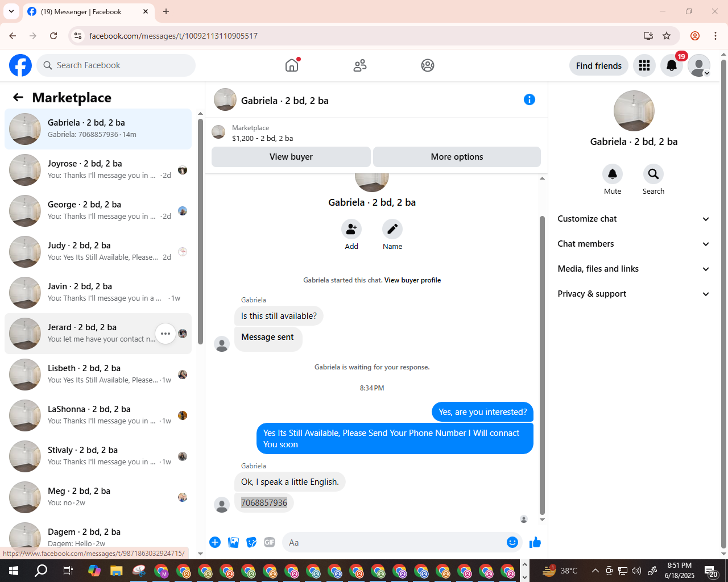Open the Meg conversation
Image resolution: width=728 pixels, height=582 pixels.
click(98, 497)
